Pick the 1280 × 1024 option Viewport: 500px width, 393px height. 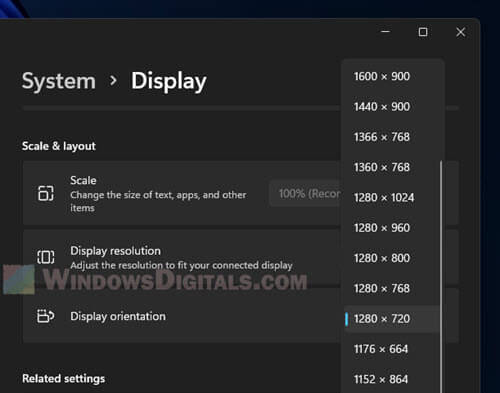(x=392, y=198)
